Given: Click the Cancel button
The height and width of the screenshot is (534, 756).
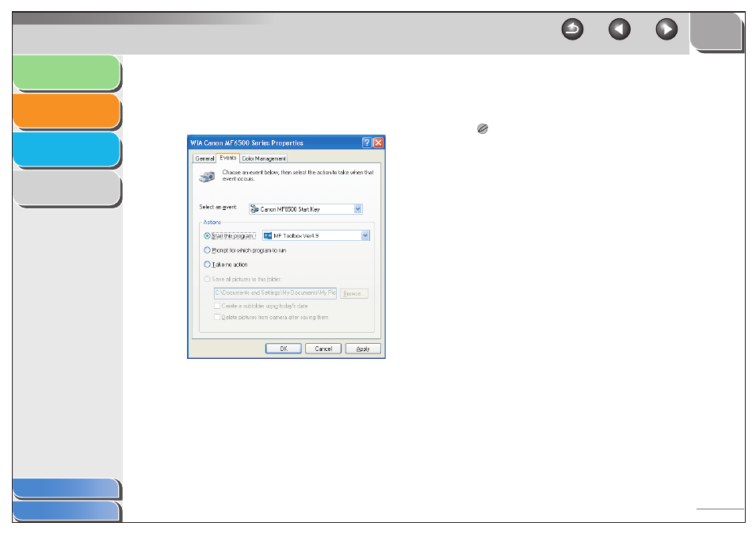Looking at the screenshot, I should [x=323, y=349].
